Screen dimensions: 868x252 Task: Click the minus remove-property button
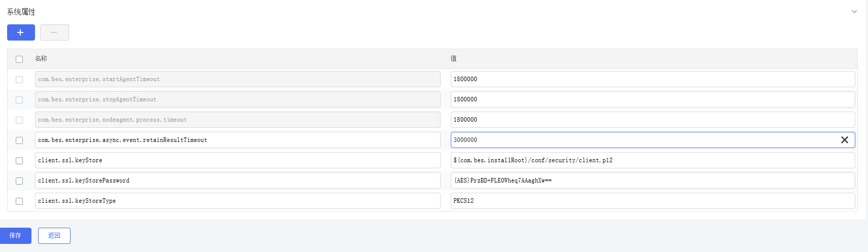pos(54,32)
